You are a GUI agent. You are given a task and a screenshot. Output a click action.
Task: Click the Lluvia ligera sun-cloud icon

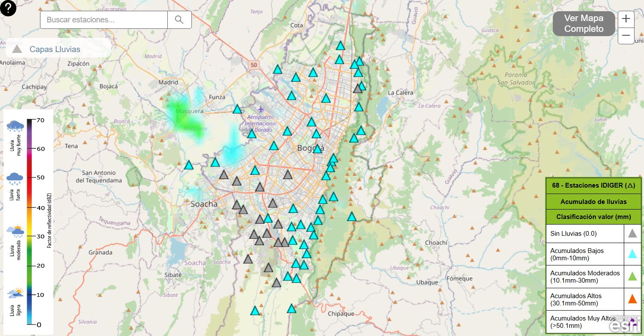click(15, 293)
